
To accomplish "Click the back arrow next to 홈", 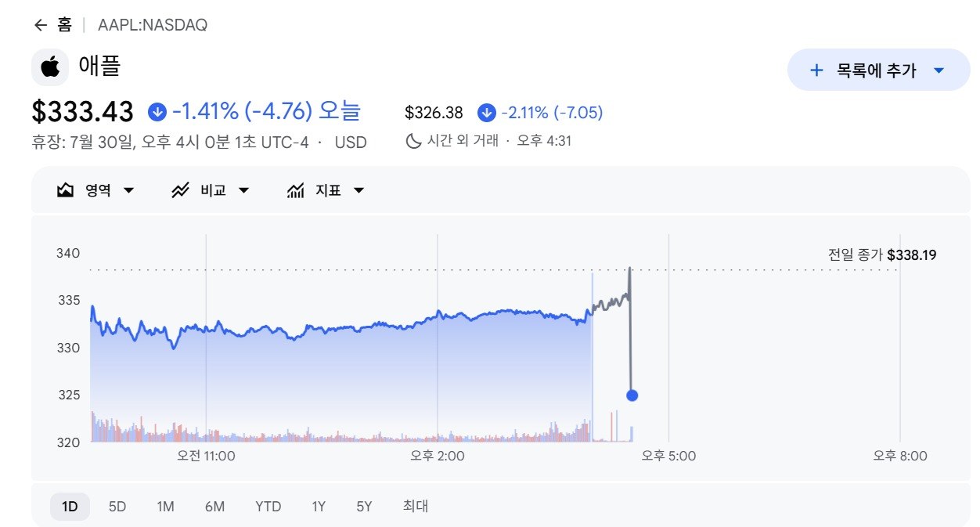I will 41,25.
